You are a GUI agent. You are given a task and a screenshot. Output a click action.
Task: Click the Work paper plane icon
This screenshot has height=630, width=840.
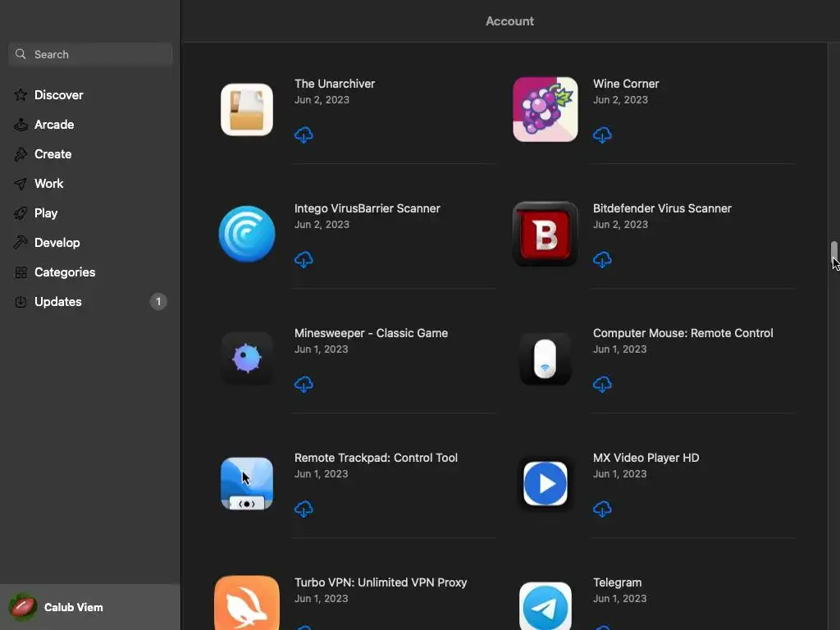pos(21,184)
